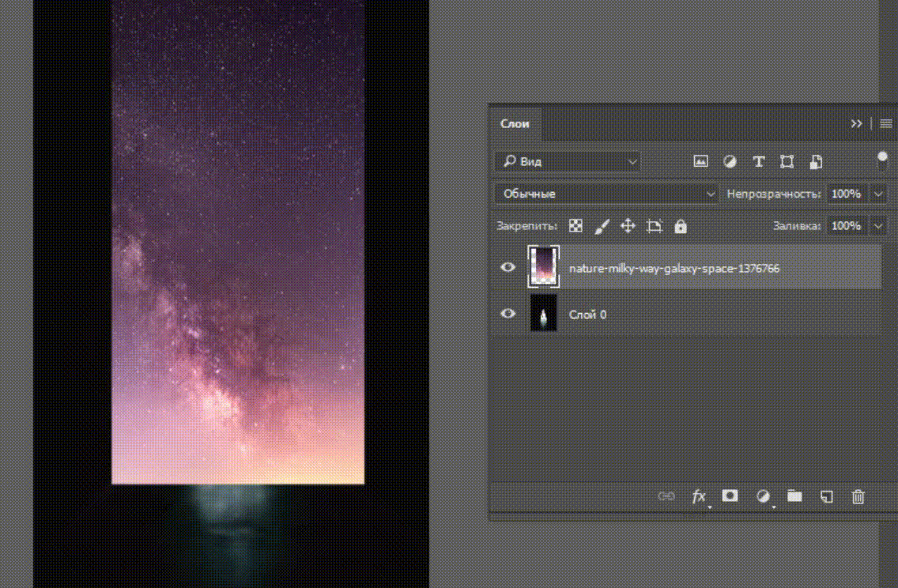Prevent auto-nesting into artboards lock icon
Viewport: 898px width, 588px height.
[x=654, y=226]
